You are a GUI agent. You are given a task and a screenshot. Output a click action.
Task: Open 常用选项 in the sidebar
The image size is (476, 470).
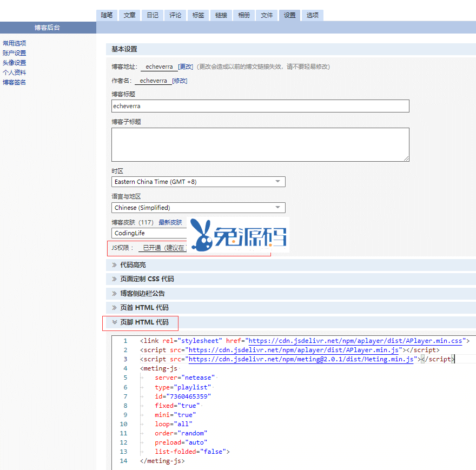click(x=14, y=43)
